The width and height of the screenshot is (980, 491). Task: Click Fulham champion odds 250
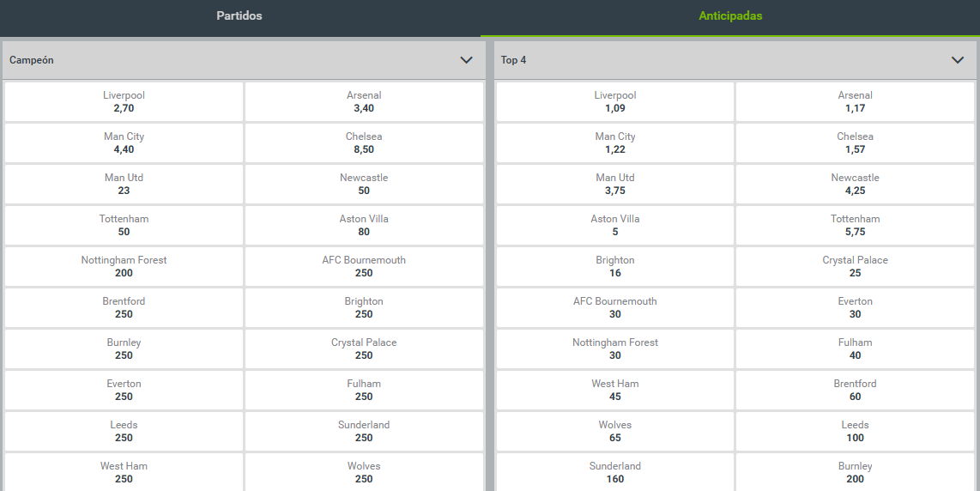point(364,391)
